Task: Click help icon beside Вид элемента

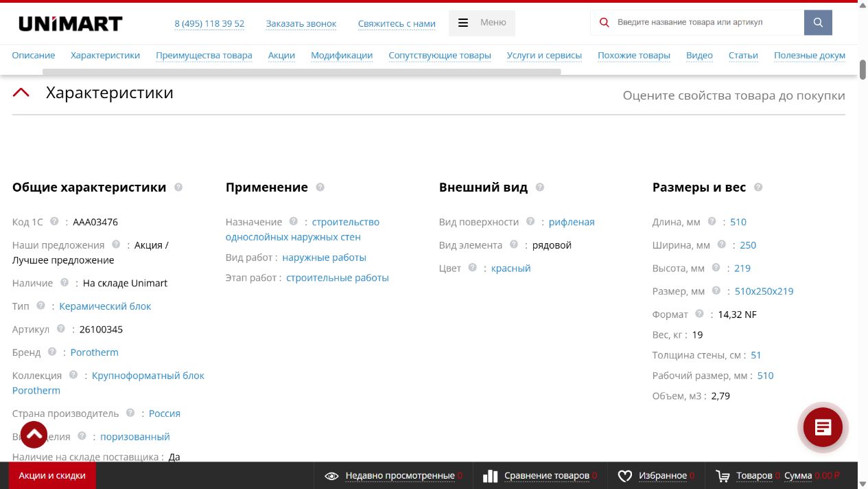Action: point(514,244)
